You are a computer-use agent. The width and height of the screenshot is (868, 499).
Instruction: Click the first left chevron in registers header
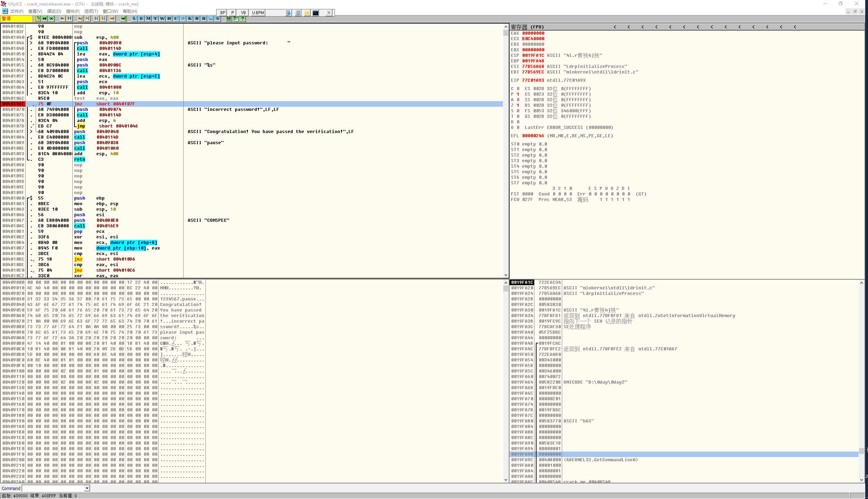tap(615, 27)
